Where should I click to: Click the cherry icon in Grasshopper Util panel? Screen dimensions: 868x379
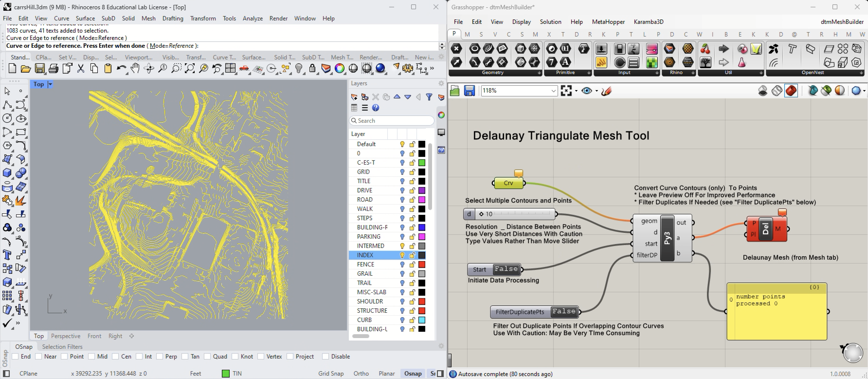pyautogui.click(x=705, y=49)
